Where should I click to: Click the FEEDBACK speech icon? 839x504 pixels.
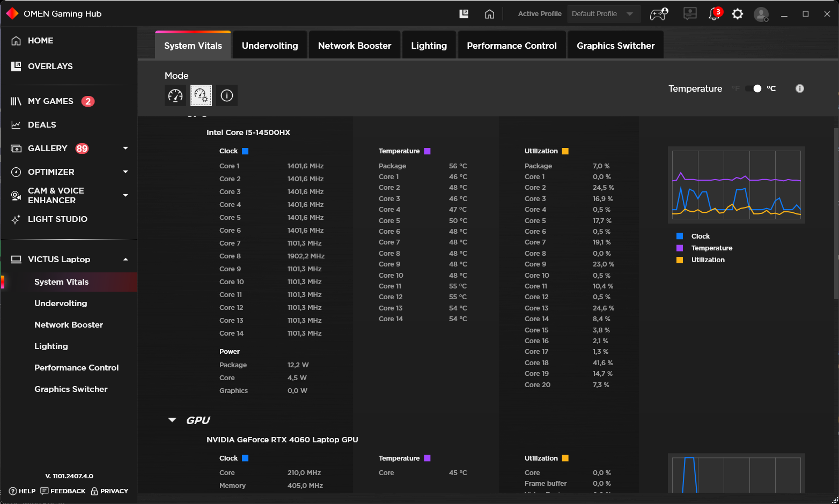[x=45, y=491]
